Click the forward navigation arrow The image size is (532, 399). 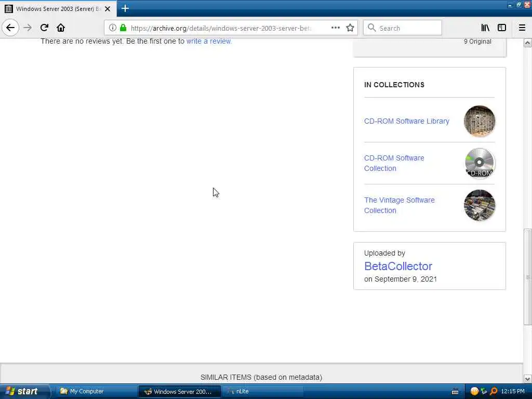pos(28,28)
